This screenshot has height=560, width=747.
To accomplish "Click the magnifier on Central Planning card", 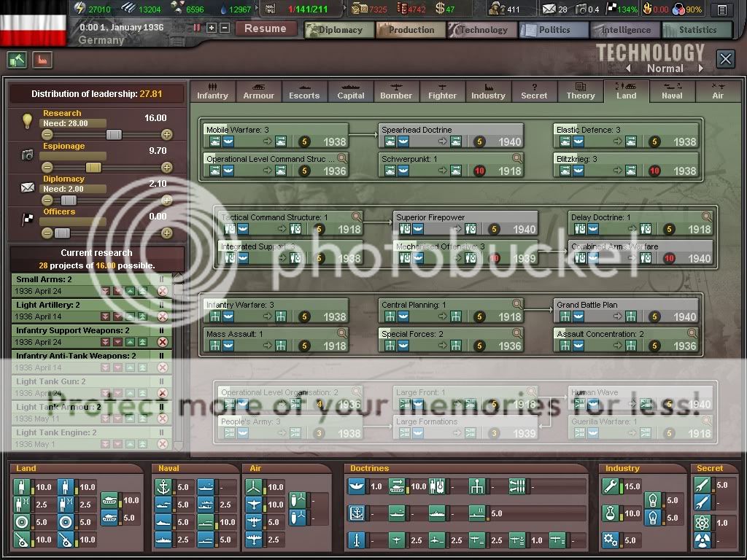I will (x=517, y=304).
